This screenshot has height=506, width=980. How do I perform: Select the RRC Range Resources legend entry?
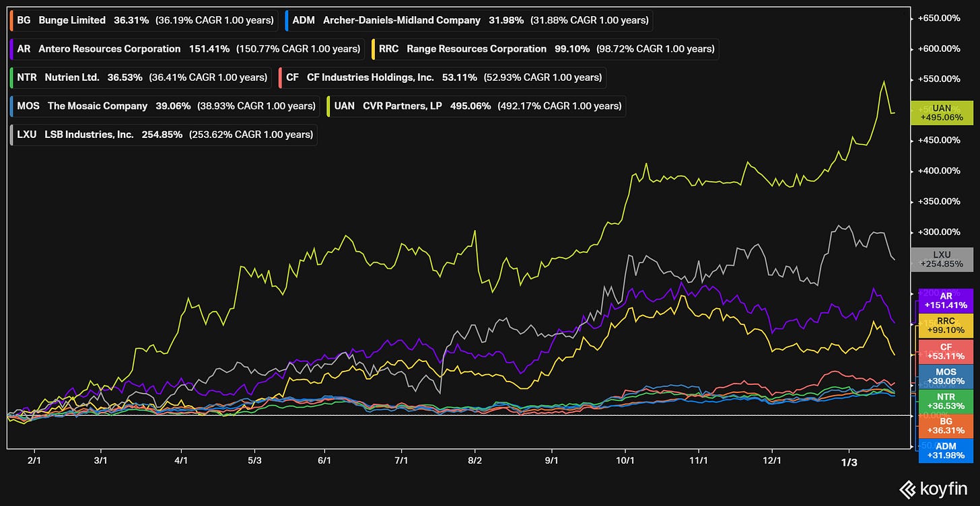pos(545,48)
